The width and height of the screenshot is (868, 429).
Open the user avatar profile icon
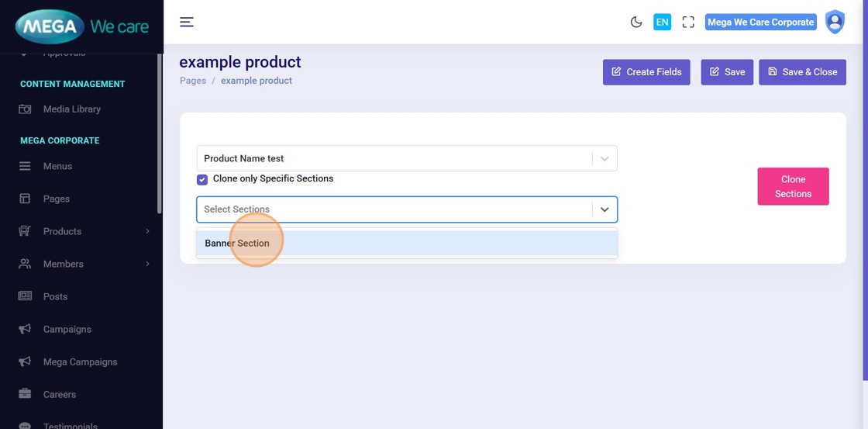point(835,22)
